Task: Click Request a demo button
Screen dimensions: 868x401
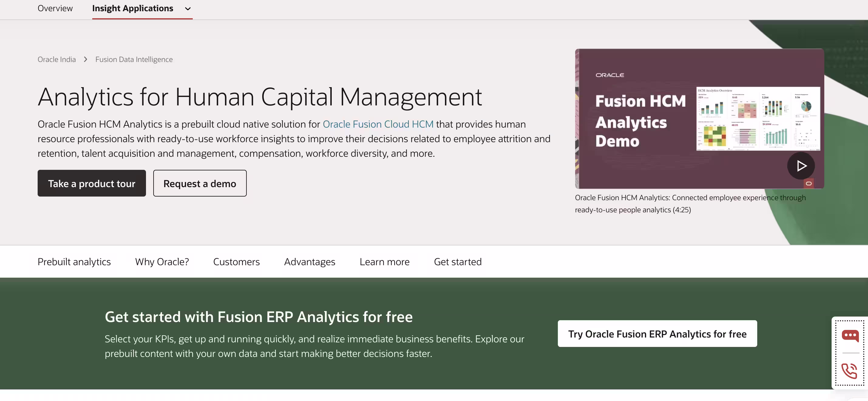Action: pos(200,183)
